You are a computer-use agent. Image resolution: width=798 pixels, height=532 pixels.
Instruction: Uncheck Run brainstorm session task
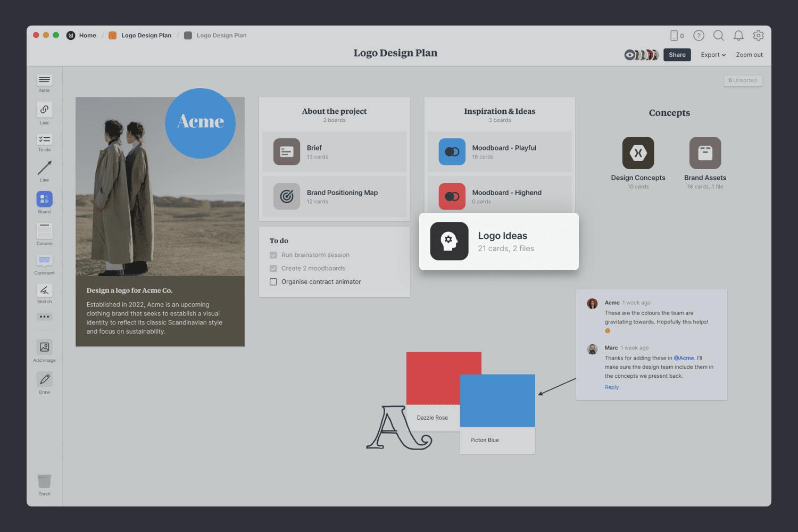coord(273,255)
